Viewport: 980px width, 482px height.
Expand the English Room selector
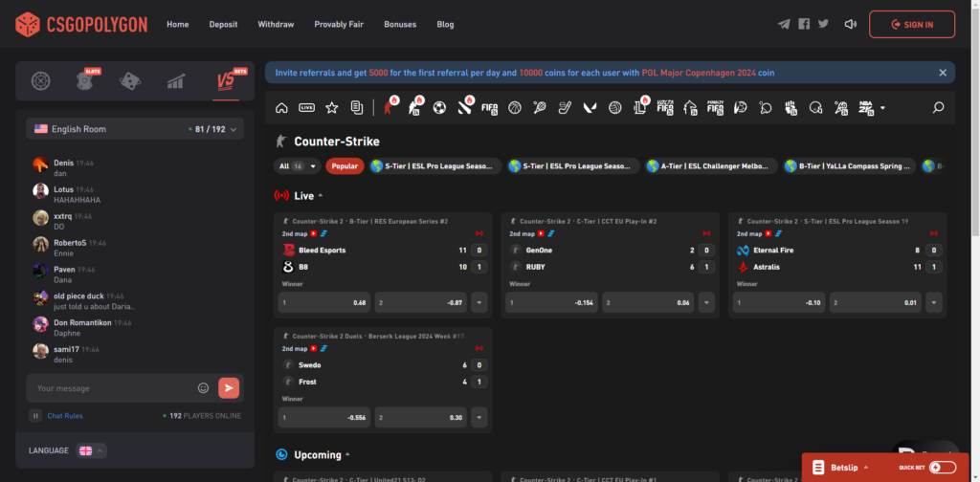[x=135, y=128]
